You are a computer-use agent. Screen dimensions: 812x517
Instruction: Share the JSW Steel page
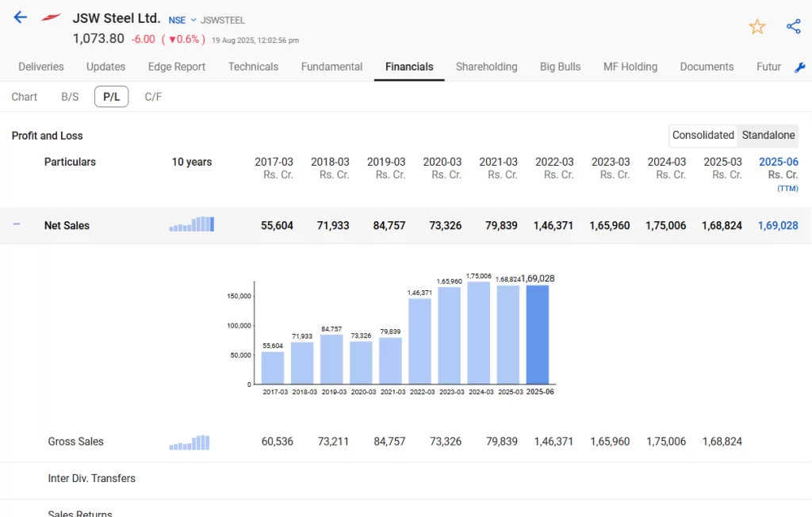coord(793,26)
